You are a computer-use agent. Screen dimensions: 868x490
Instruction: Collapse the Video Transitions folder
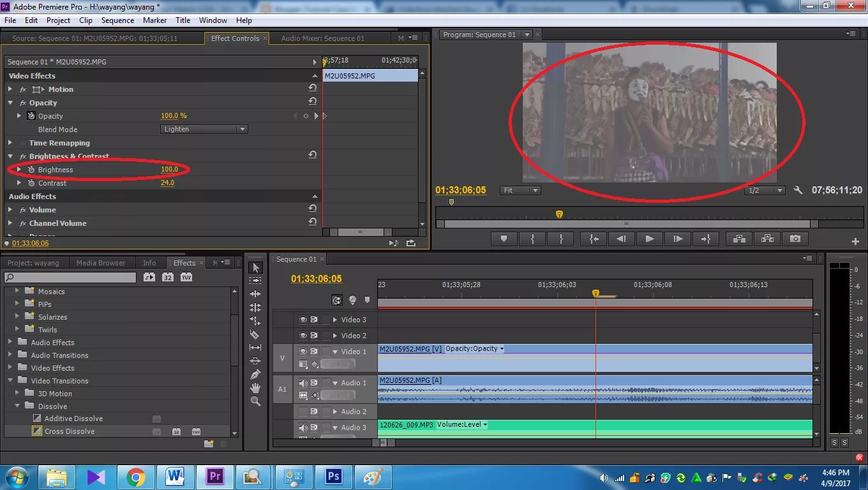tap(10, 380)
